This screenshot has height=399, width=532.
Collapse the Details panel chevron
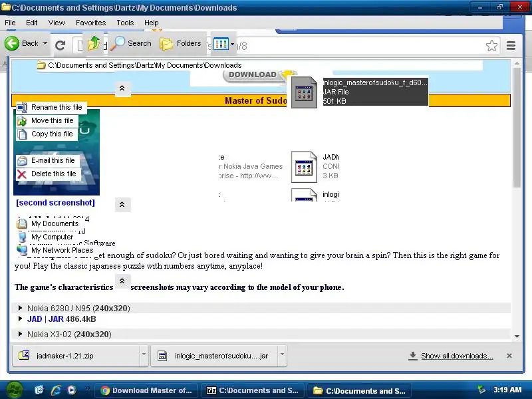(122, 281)
